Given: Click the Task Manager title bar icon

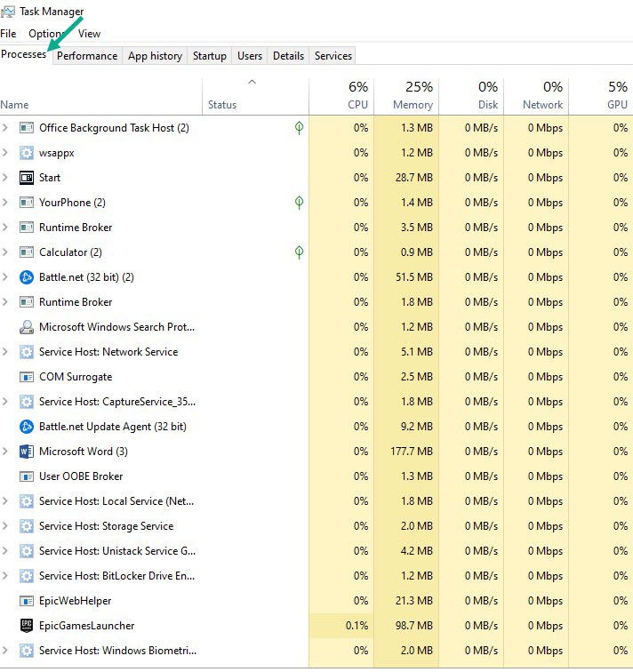Looking at the screenshot, I should 7,12.
